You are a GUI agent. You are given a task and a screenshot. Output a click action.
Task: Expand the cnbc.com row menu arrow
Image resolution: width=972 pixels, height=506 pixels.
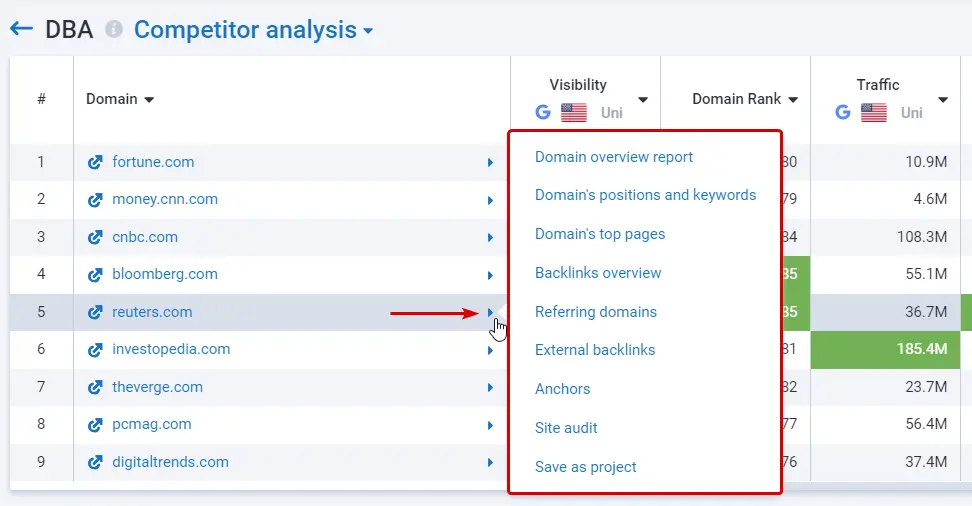[x=490, y=237]
